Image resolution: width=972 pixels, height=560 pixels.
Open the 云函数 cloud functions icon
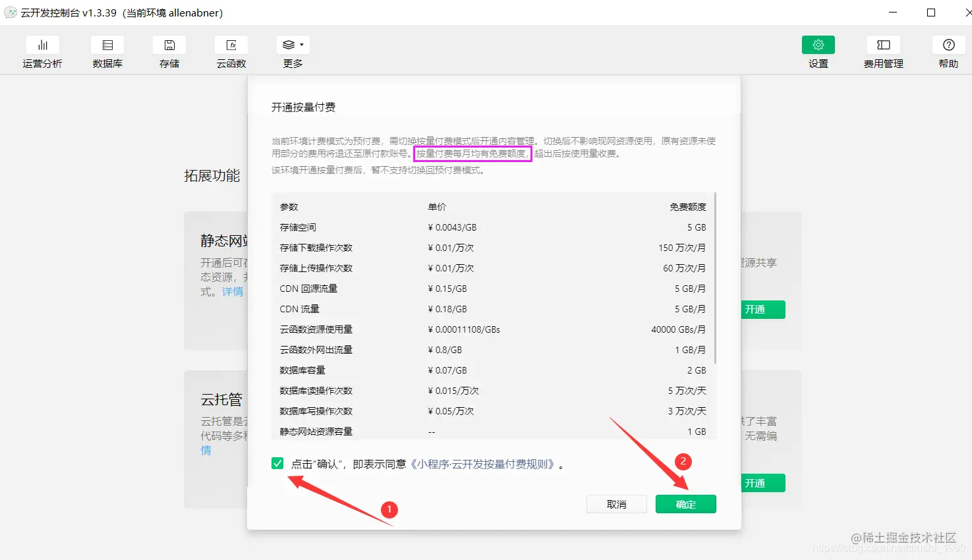coord(231,45)
